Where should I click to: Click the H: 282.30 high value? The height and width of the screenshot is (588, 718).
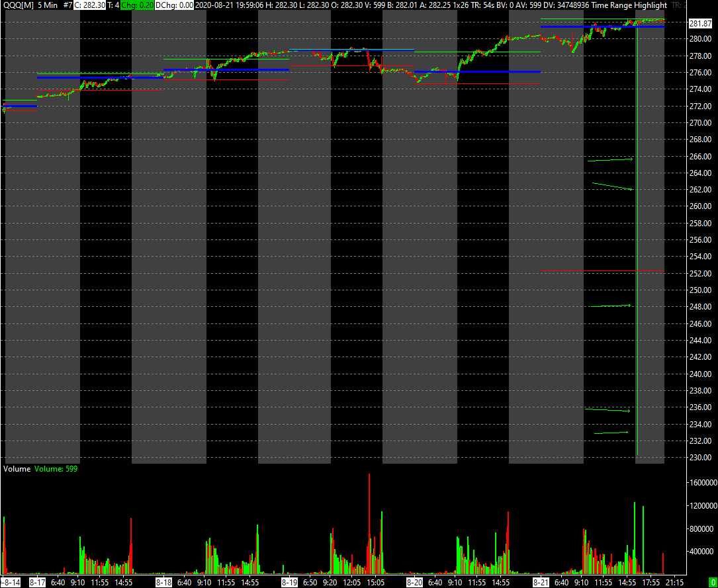click(x=281, y=5)
